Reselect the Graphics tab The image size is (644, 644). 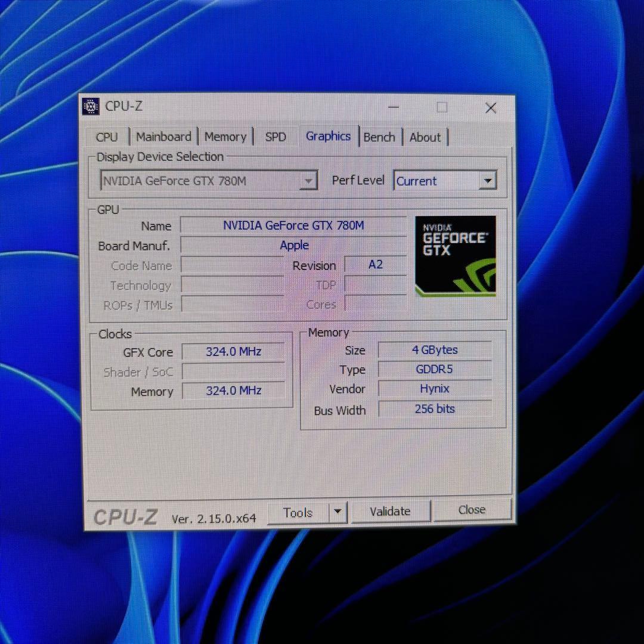point(328,136)
